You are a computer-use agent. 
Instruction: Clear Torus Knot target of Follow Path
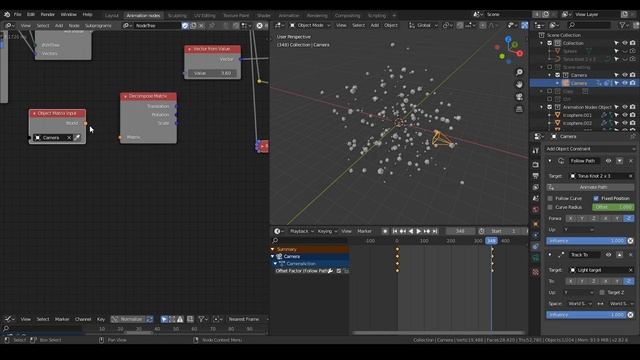click(630, 176)
